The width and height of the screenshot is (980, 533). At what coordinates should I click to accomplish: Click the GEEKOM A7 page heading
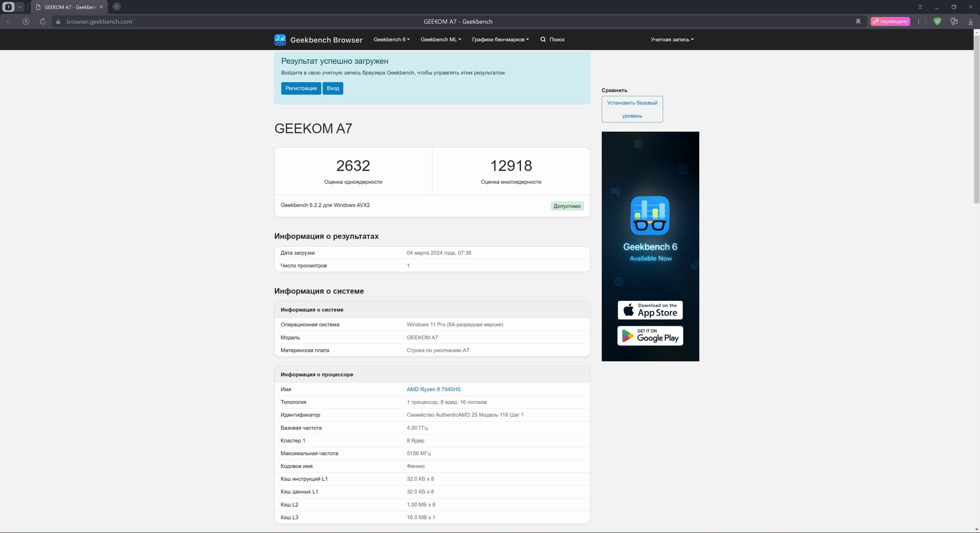click(313, 129)
